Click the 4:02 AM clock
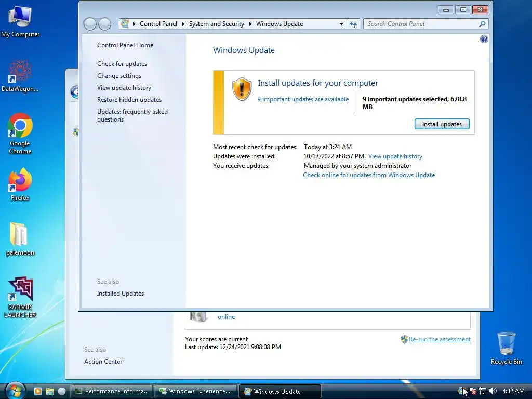 513,391
